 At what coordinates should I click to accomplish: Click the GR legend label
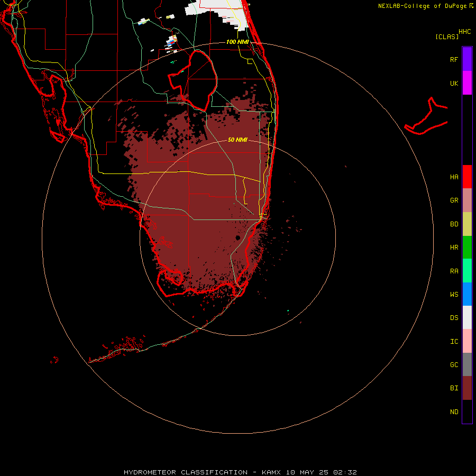coord(454,200)
